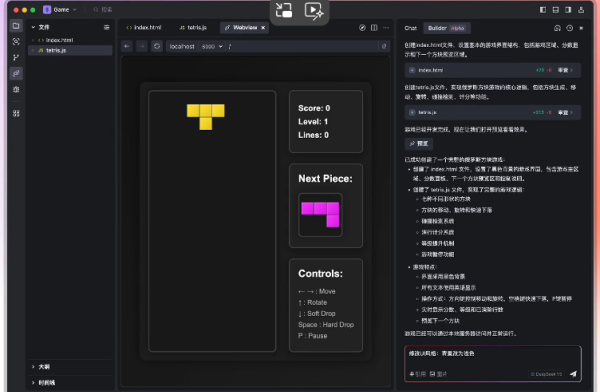Switch to the Chat tab

(x=411, y=28)
